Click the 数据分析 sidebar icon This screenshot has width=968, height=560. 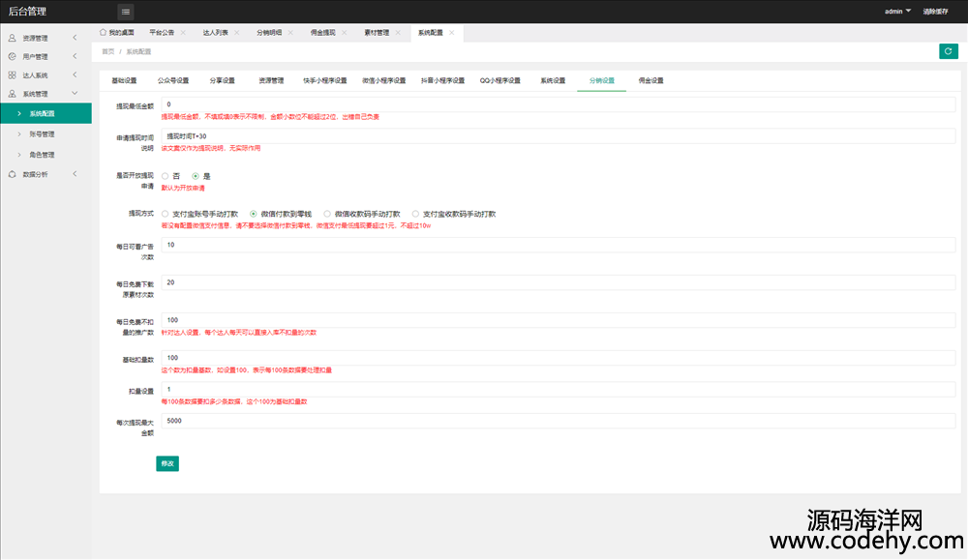coord(12,174)
